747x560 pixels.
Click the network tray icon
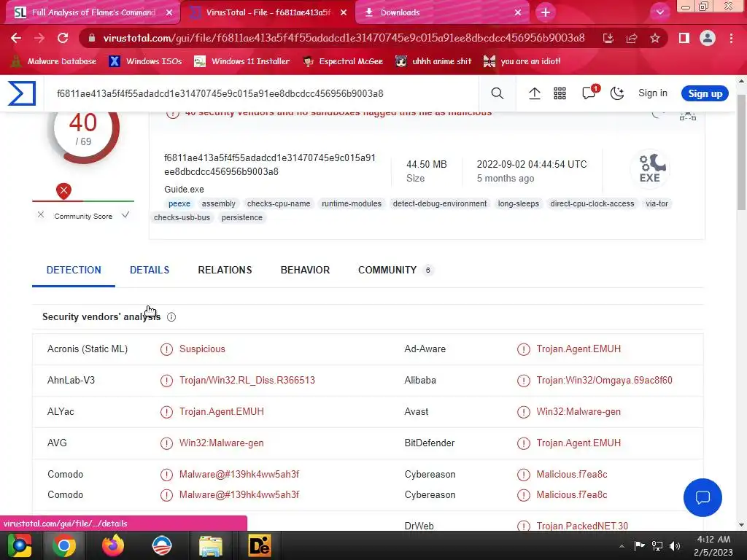point(657,545)
